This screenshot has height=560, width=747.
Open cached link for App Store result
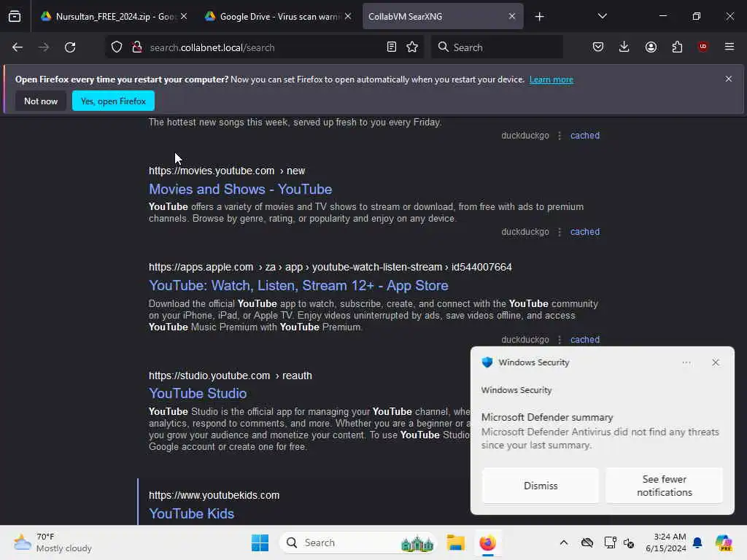click(x=585, y=340)
